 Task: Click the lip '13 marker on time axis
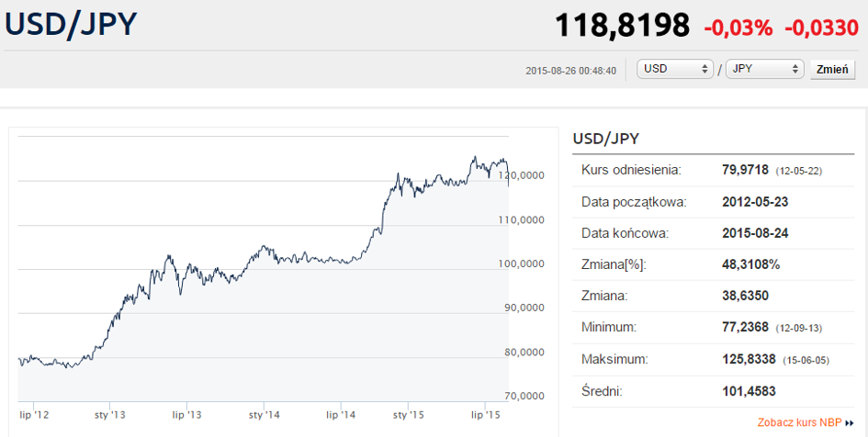click(187, 414)
